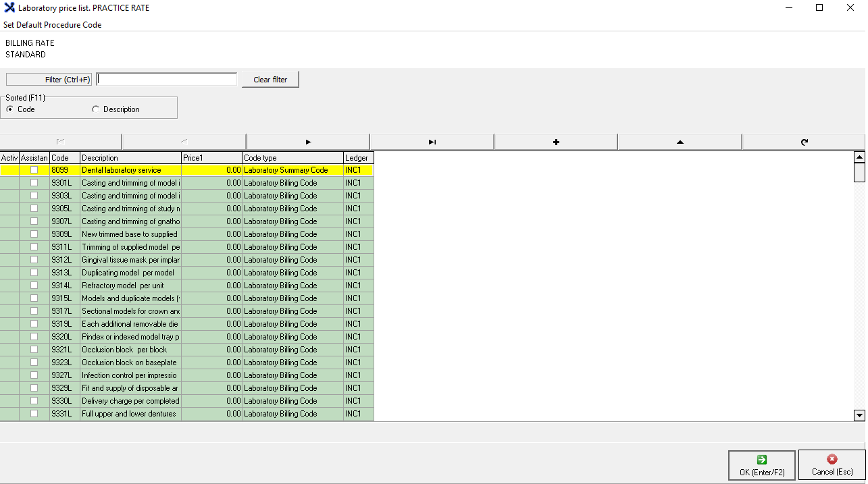The image size is (868, 484).
Task: Go to previous record navigator button
Action: (x=184, y=142)
